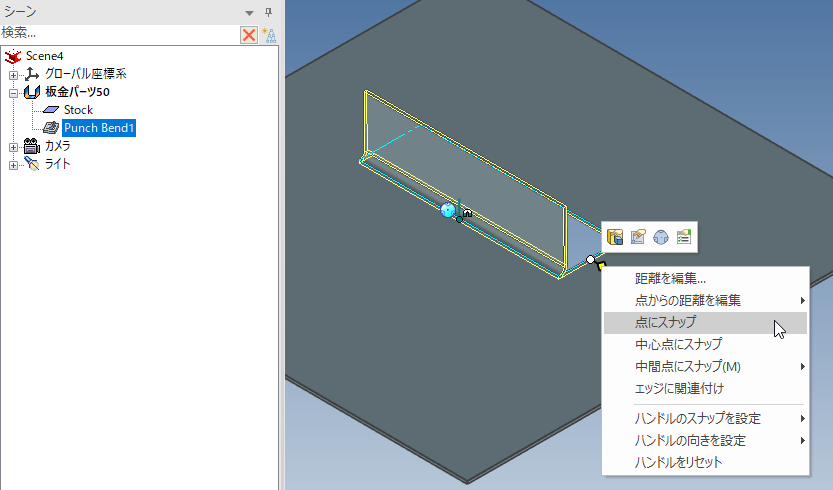
Task: Open the 中間点にスナップ(M) submenu
Action: point(688,366)
